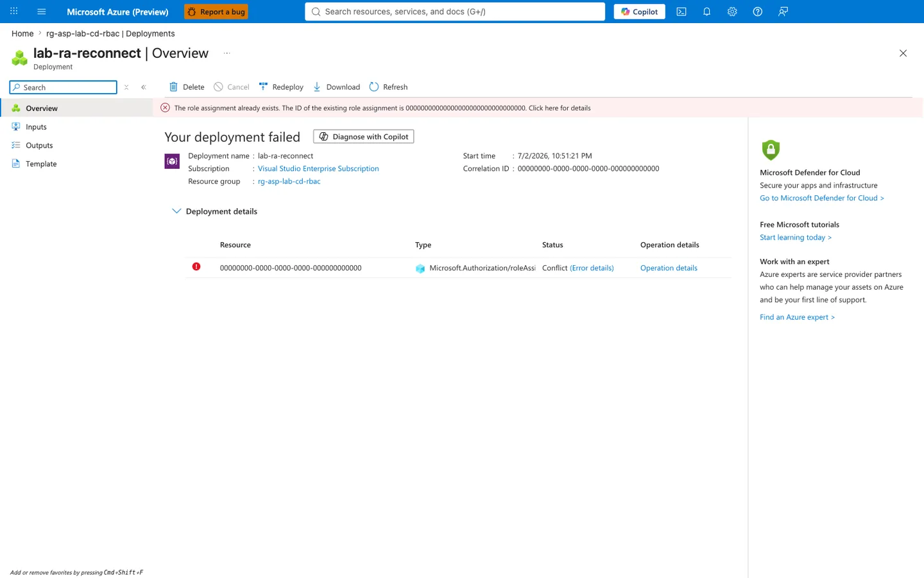Screen dimensions: 924x578
Task: Click the Status column header
Action: (552, 245)
